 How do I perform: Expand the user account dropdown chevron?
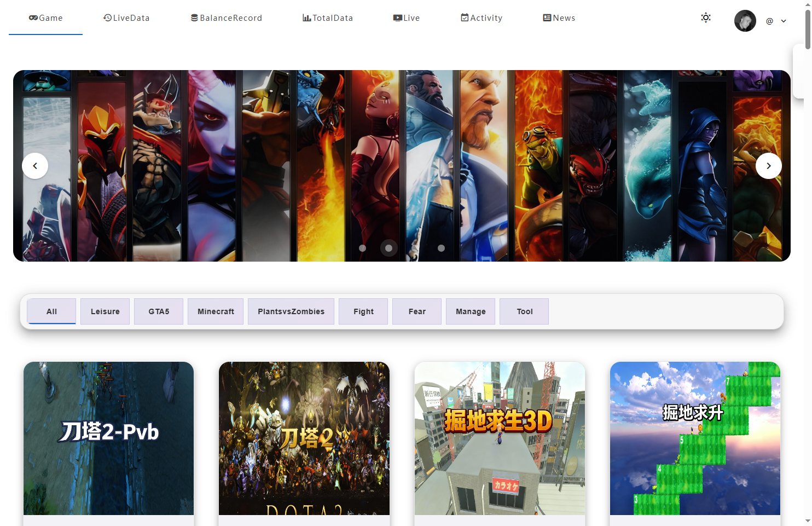pyautogui.click(x=784, y=21)
